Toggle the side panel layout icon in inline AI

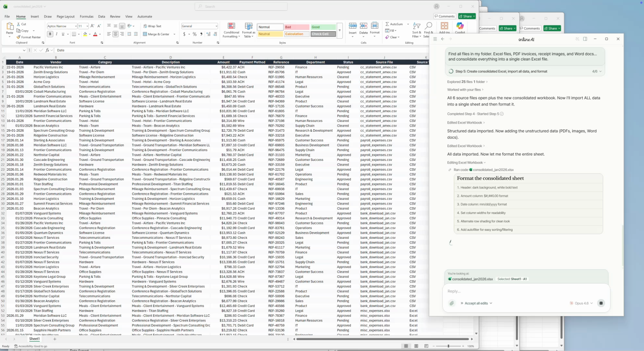point(585,39)
